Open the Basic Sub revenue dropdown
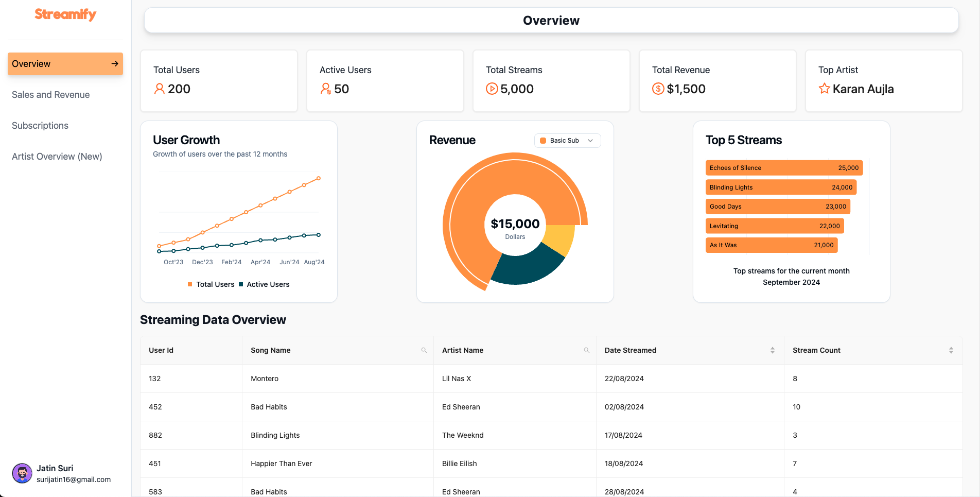Image resolution: width=980 pixels, height=497 pixels. (567, 141)
